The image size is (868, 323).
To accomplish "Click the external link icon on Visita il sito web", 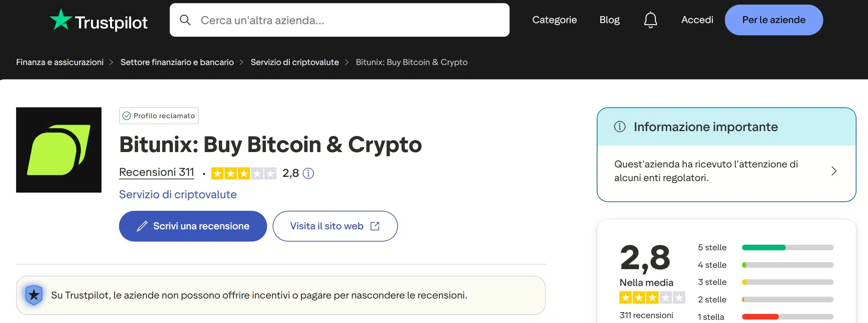I will pos(375,226).
